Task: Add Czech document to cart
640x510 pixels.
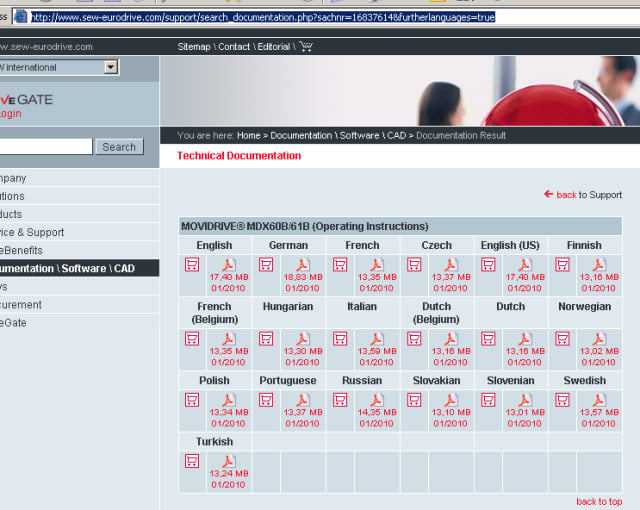Action: pyautogui.click(x=414, y=265)
